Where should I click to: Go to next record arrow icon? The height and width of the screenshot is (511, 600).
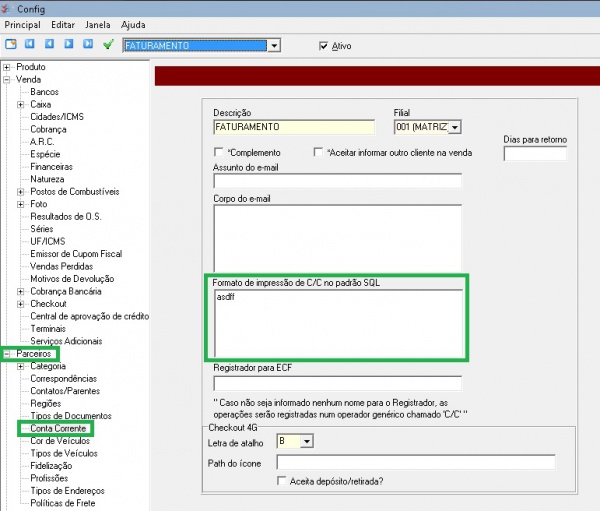pos(68,45)
